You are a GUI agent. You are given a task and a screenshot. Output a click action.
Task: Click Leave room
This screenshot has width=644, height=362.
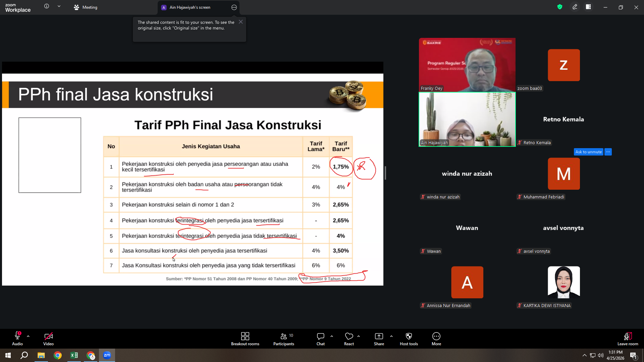(x=628, y=339)
